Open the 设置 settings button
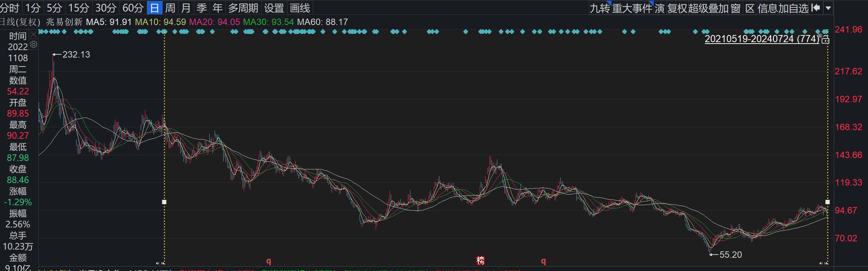868x271 pixels. pyautogui.click(x=274, y=8)
